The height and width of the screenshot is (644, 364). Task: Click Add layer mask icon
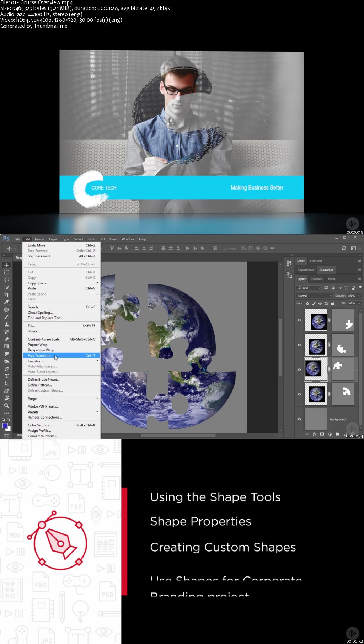(x=322, y=434)
